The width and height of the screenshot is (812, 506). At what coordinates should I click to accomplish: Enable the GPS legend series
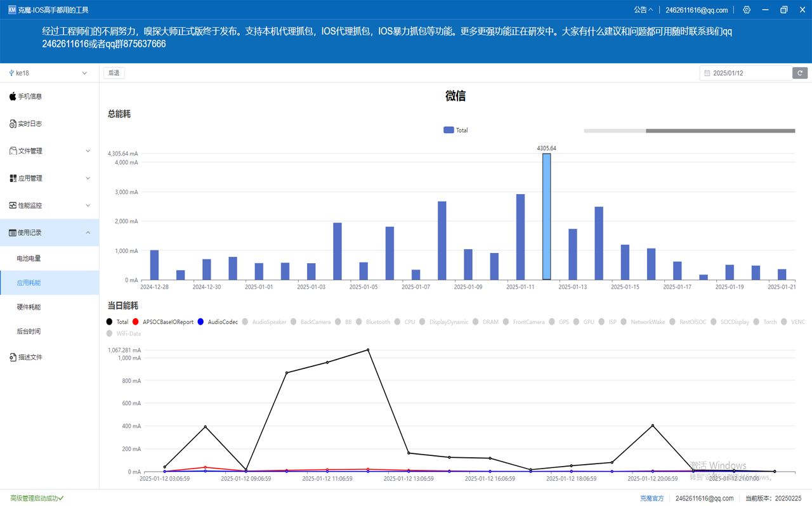point(559,322)
